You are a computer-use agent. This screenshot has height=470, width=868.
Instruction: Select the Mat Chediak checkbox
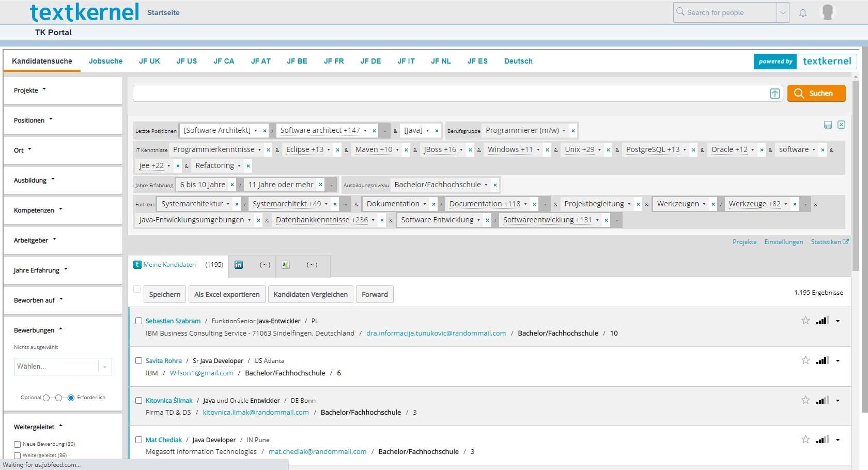138,440
